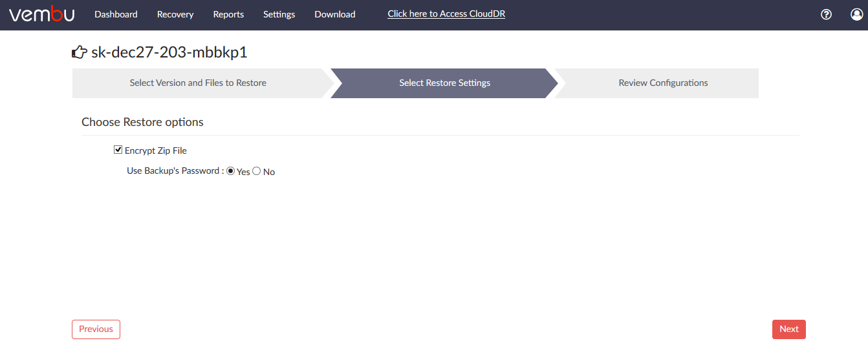
Task: Open the Download menu
Action: (x=335, y=14)
